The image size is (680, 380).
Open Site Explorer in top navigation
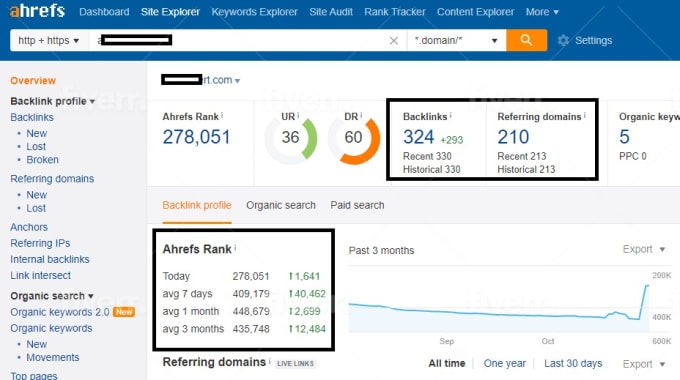pos(170,12)
